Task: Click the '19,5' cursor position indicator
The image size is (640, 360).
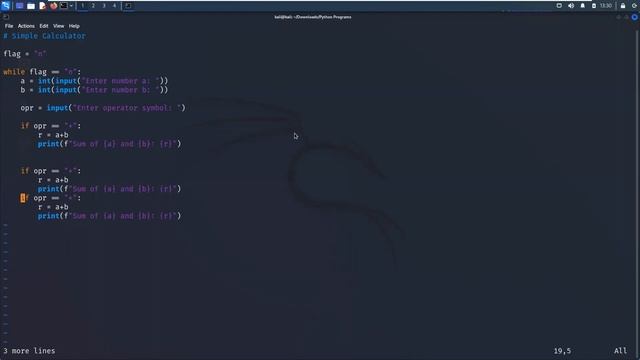Action: click(562, 351)
